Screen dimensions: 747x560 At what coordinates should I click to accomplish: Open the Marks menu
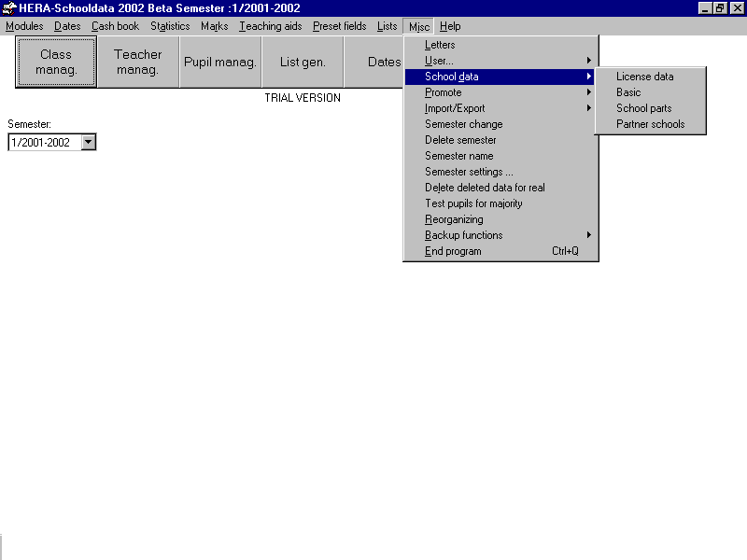215,26
